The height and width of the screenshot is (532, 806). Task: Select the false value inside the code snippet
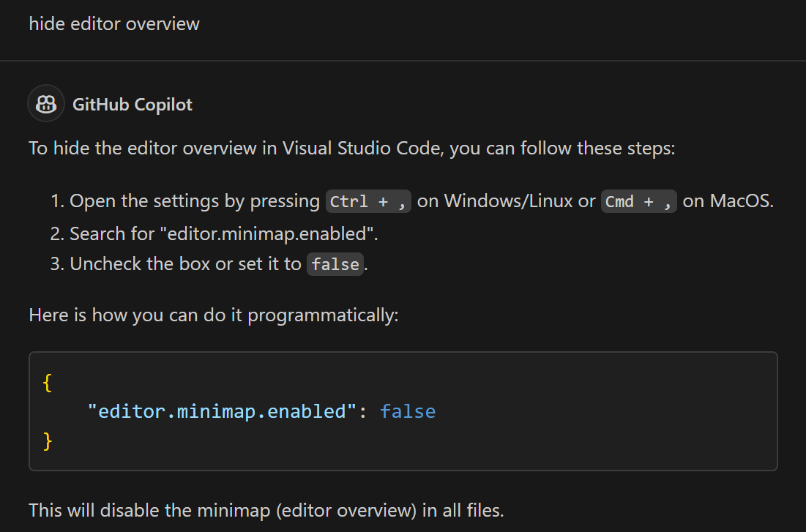click(x=408, y=411)
